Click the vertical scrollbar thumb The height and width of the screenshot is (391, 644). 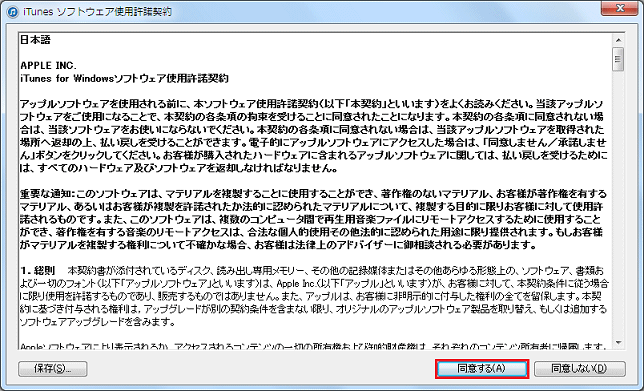pyautogui.click(x=618, y=59)
